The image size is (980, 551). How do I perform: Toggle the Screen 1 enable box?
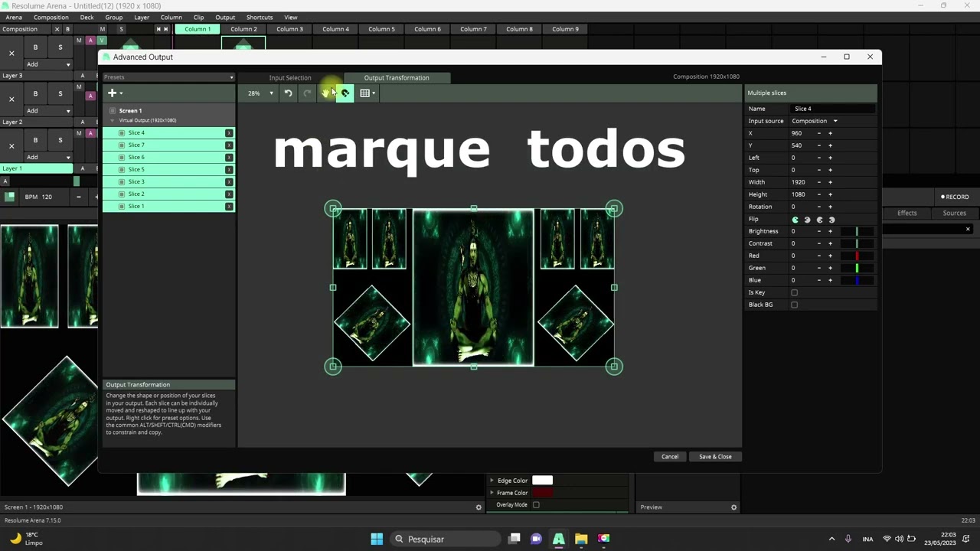coord(113,111)
